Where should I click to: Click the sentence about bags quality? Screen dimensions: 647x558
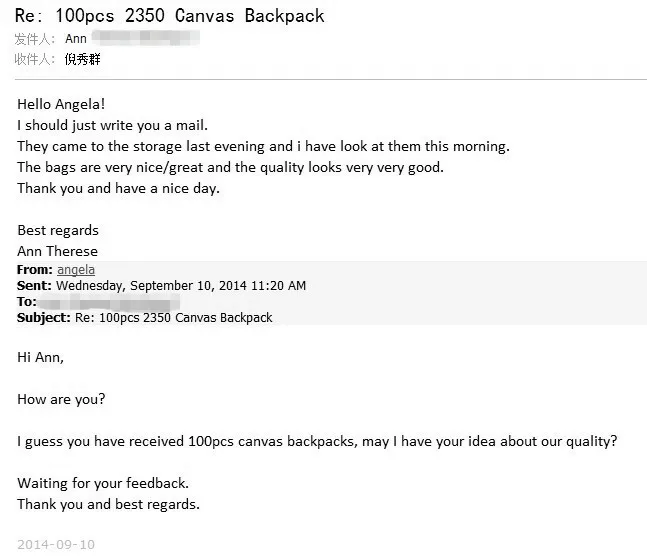click(230, 167)
